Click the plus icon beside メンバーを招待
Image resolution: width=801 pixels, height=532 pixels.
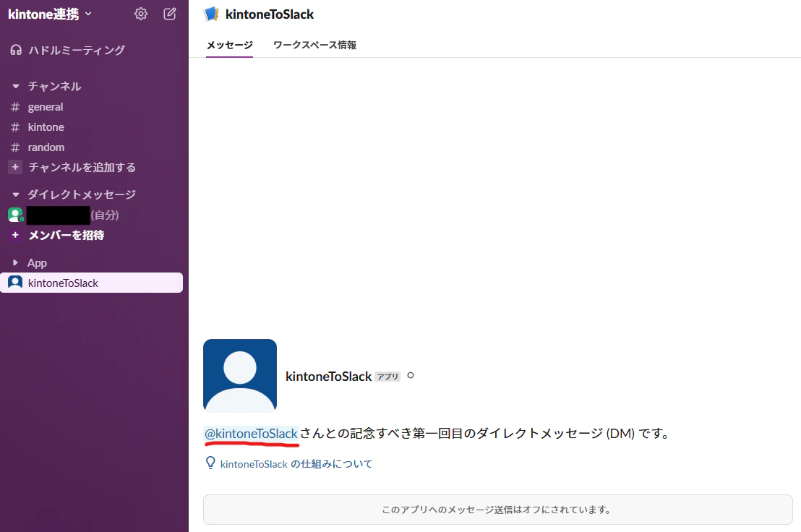[x=15, y=235]
